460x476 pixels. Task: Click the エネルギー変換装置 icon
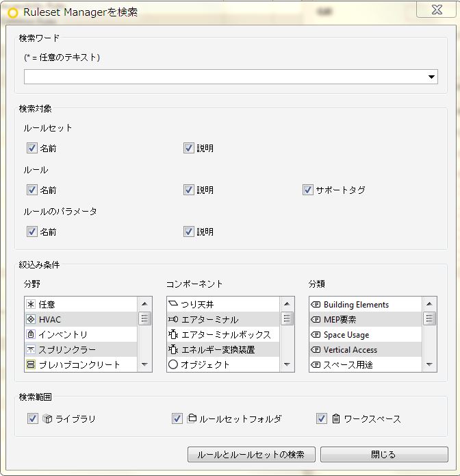173,349
